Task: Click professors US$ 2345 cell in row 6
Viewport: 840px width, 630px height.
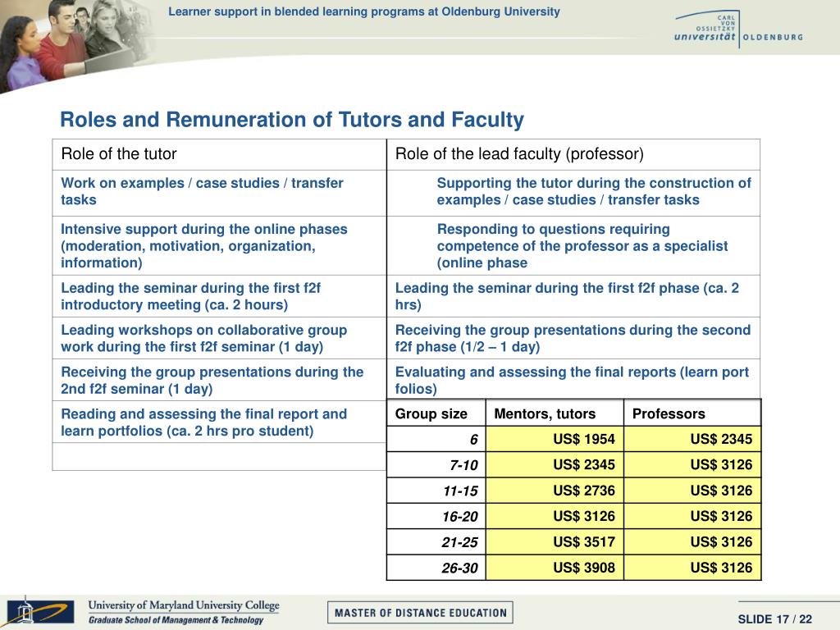Action: click(x=692, y=440)
